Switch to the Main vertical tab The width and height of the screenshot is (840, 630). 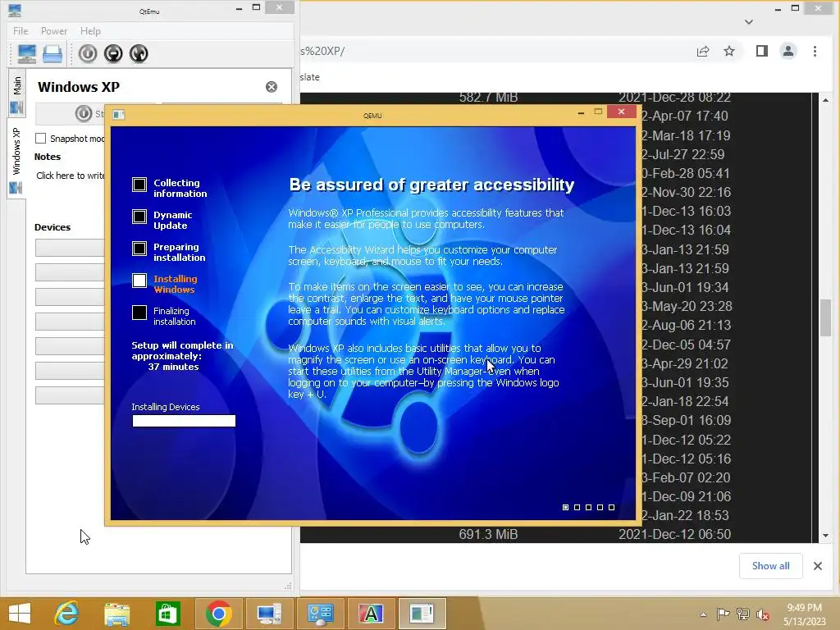pyautogui.click(x=16, y=92)
